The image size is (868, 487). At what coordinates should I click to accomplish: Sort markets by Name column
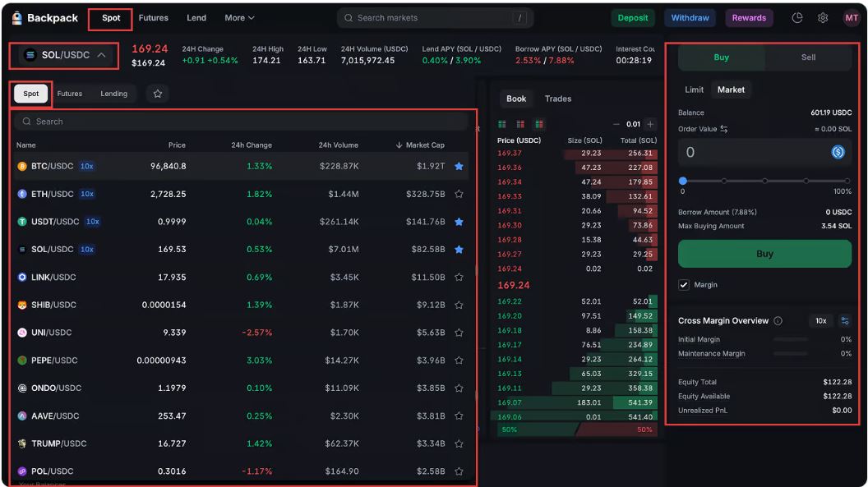tap(26, 145)
